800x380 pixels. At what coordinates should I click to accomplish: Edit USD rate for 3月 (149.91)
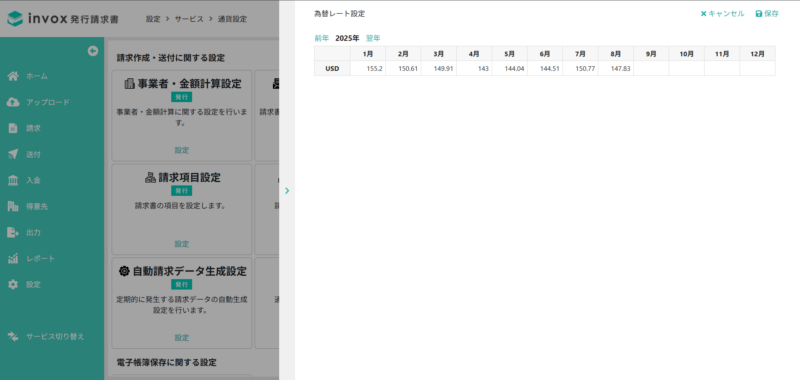(439, 68)
